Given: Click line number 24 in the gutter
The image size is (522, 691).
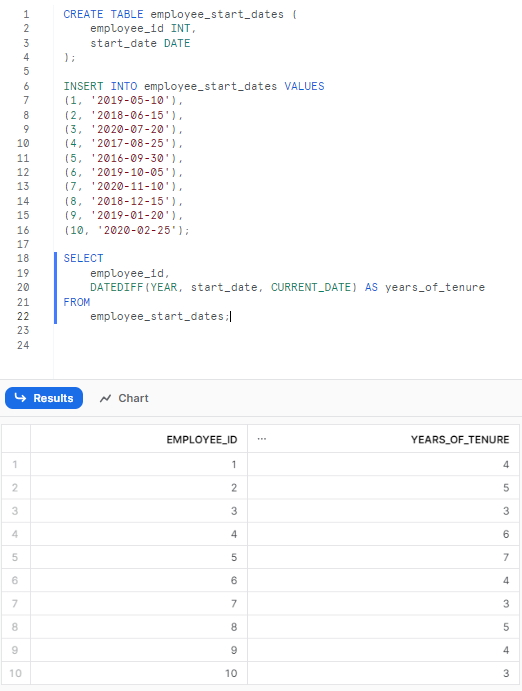Looking at the screenshot, I should (x=23, y=345).
